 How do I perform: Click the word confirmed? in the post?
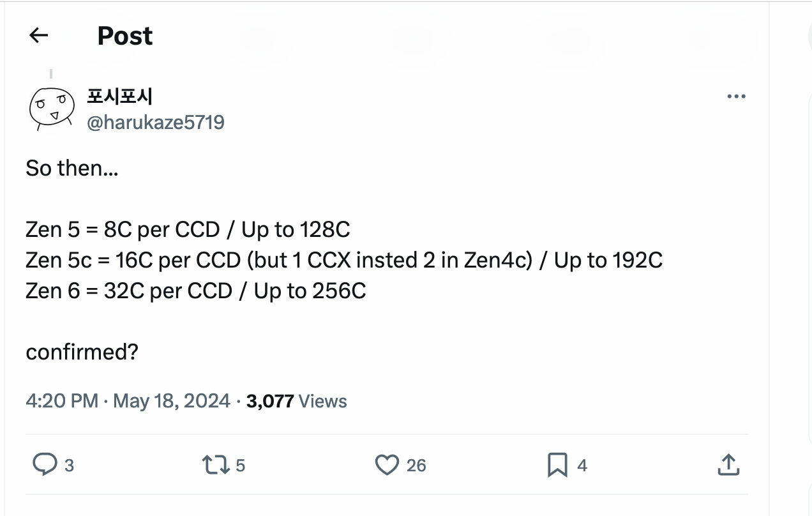pyautogui.click(x=82, y=351)
